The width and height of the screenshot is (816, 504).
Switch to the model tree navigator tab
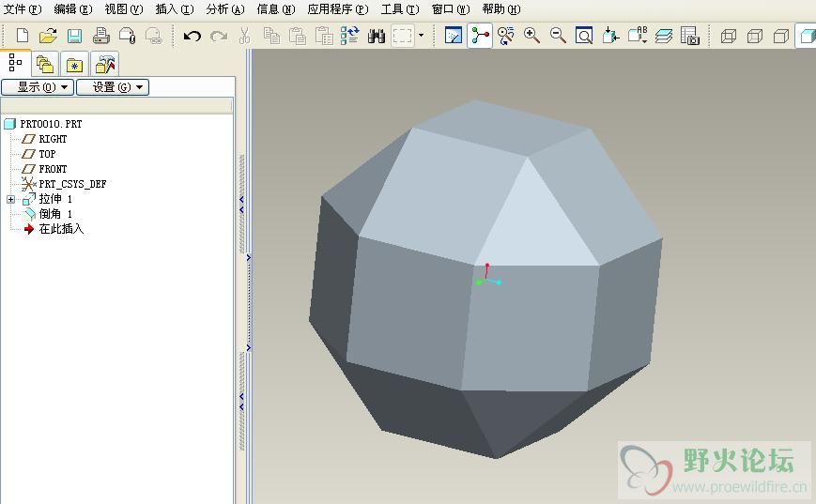(x=16, y=64)
